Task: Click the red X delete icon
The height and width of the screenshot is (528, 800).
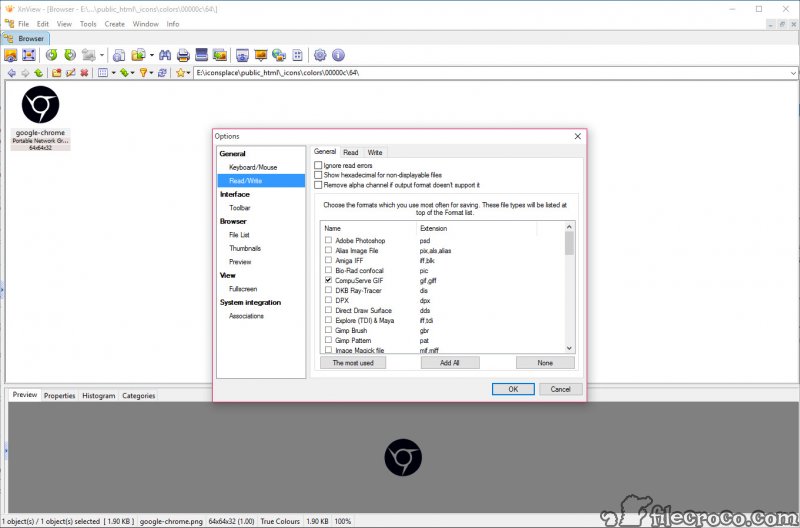Action: coord(84,73)
